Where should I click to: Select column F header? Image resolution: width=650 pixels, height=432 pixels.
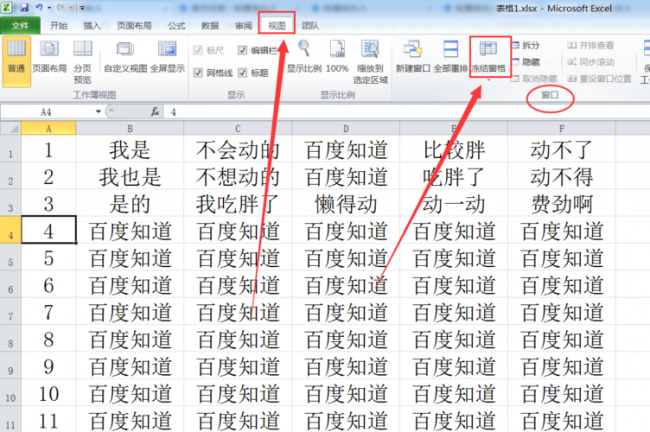coord(562,129)
